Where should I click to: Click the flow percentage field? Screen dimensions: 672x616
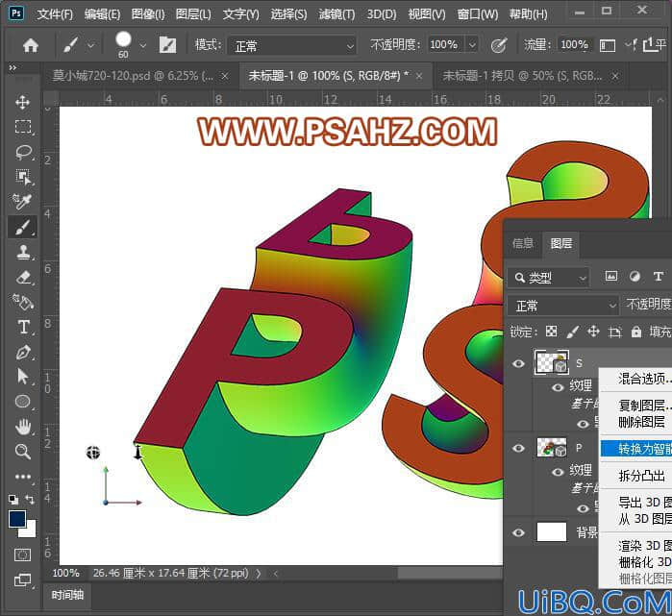tap(574, 44)
